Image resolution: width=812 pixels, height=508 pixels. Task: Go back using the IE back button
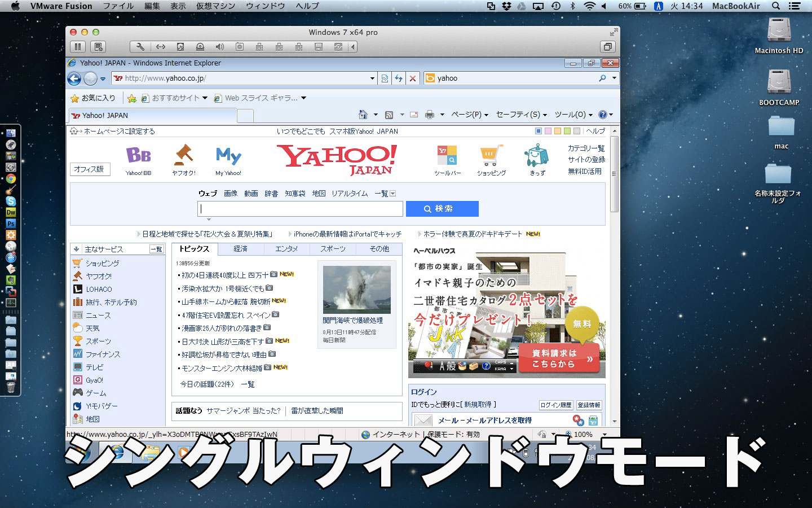tap(74, 78)
